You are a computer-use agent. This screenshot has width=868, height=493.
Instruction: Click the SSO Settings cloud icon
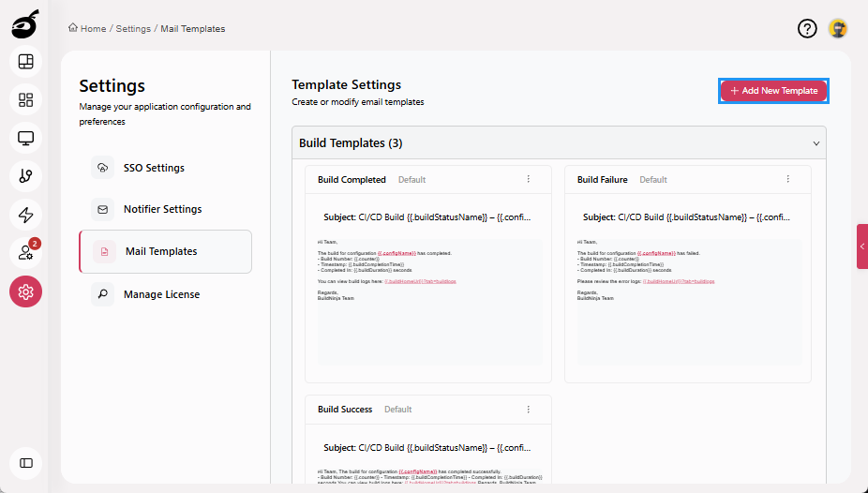click(x=102, y=168)
